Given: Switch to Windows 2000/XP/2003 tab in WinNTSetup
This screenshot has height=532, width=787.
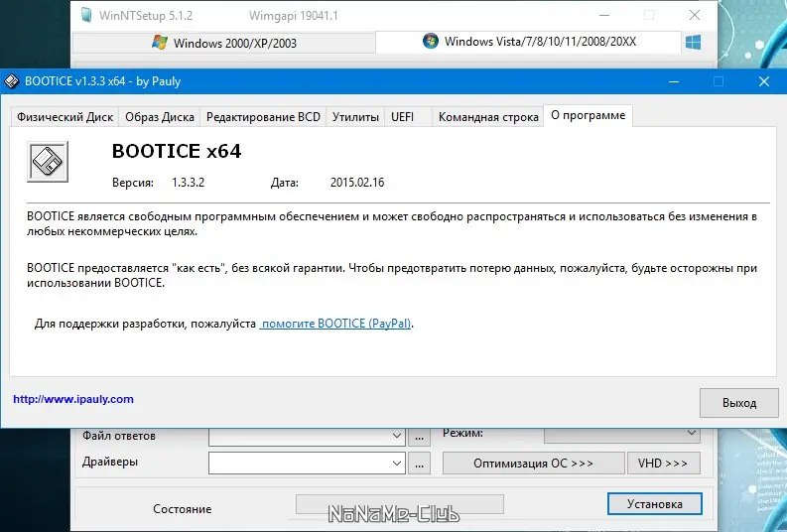Looking at the screenshot, I should point(224,43).
